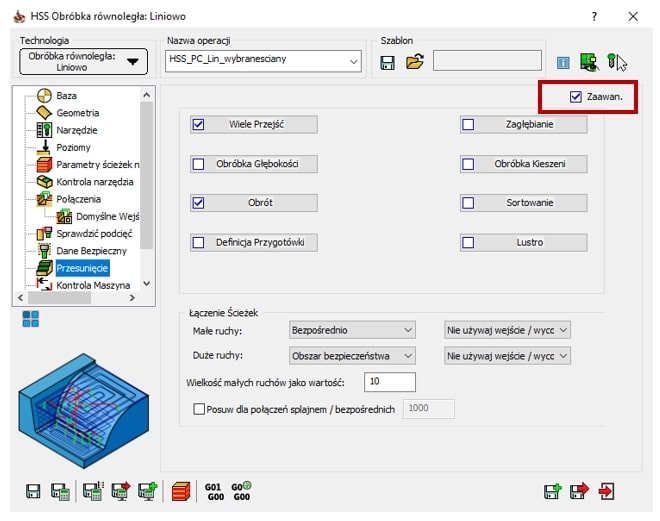Select Parametry ścieżek in the tree
Viewport: 660px width, 521px height.
click(x=98, y=165)
